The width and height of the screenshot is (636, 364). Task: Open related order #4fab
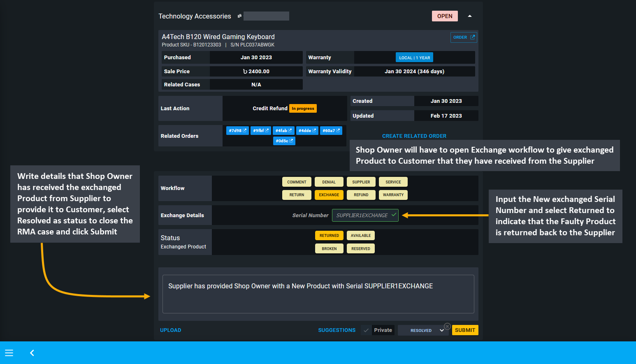[x=283, y=131]
